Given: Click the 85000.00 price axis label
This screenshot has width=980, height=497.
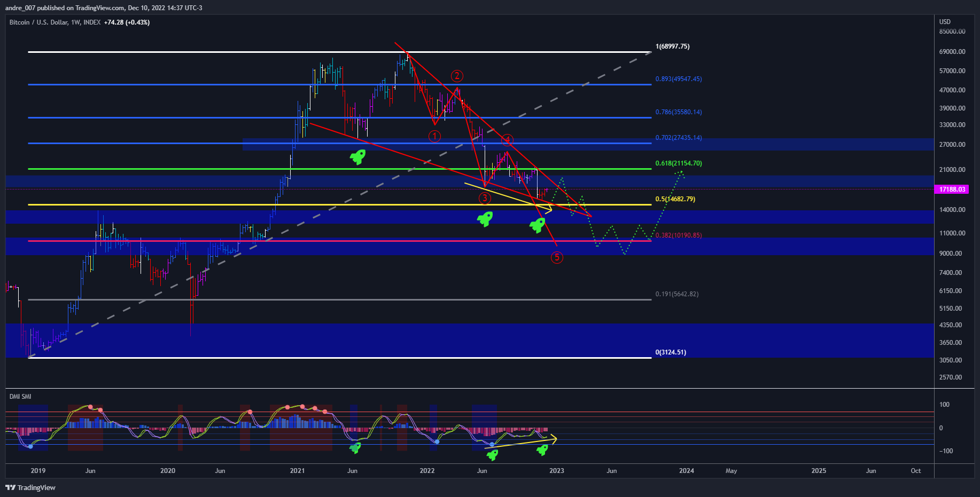Looking at the screenshot, I should click(953, 31).
